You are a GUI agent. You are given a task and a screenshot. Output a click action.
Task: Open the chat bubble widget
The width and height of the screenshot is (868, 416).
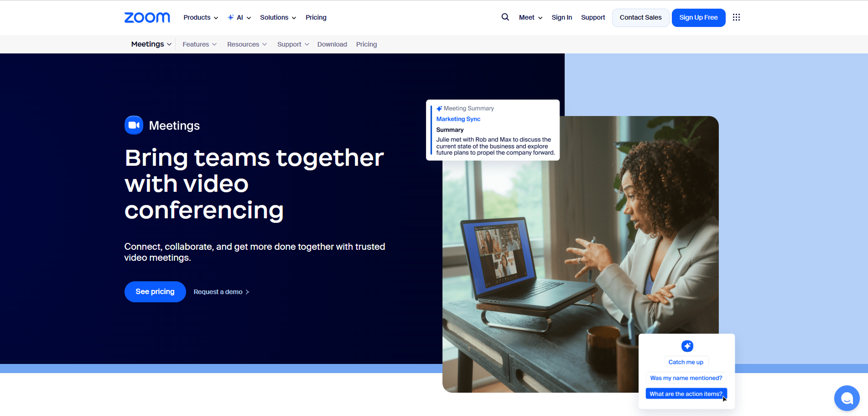847,398
